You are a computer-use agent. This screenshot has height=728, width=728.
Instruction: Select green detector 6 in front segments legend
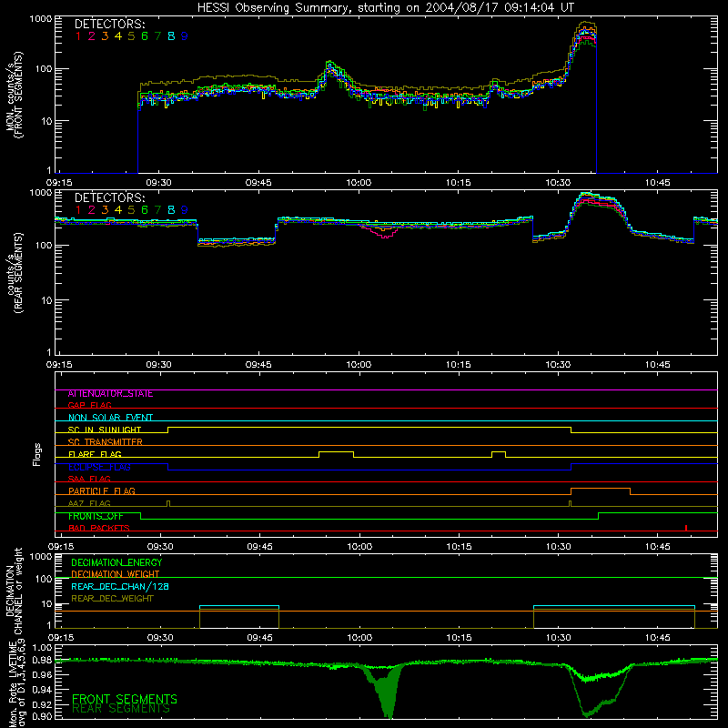(145, 36)
